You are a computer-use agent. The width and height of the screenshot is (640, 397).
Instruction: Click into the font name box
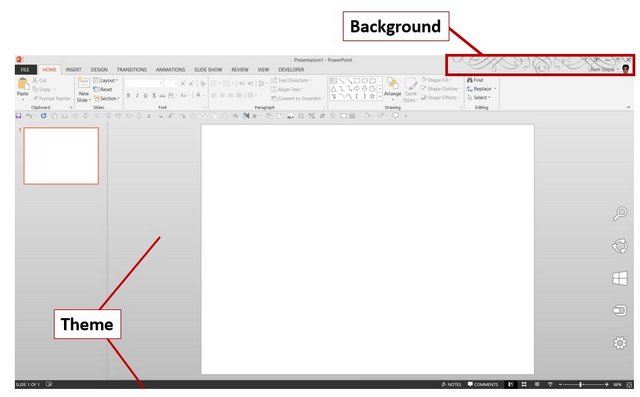(144, 83)
